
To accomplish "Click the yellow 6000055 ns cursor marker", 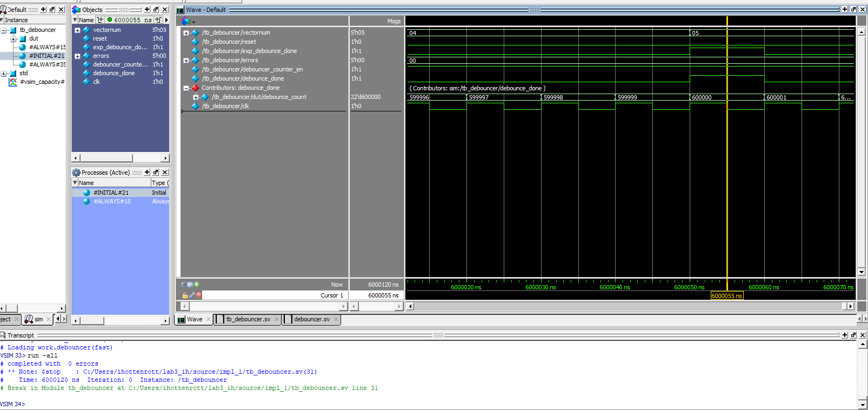I will coord(726,296).
